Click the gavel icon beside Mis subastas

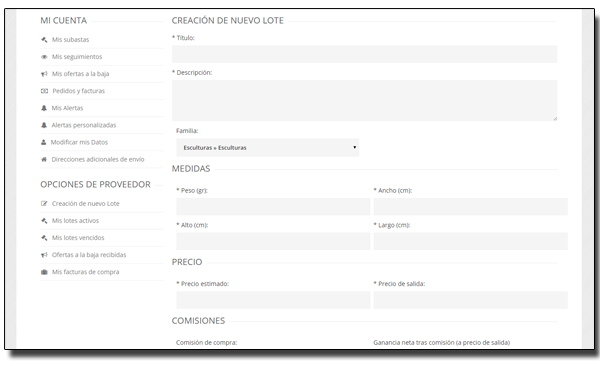(44, 39)
